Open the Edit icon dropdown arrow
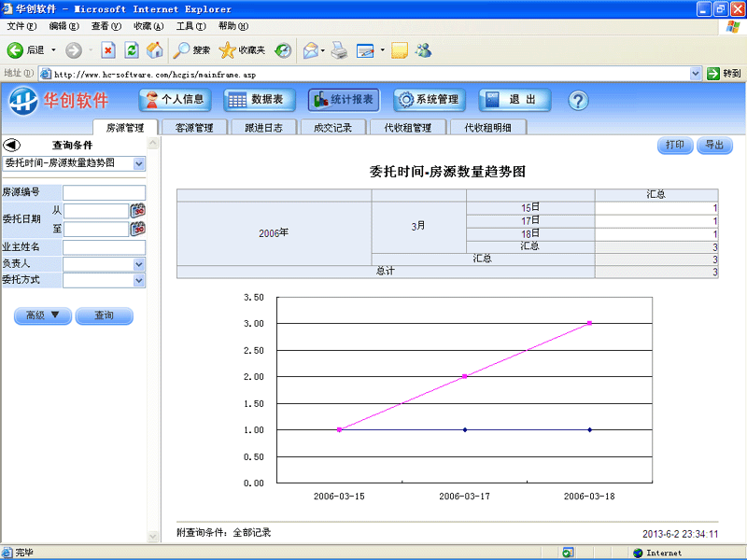Viewport: 747px width, 560px height. (382, 50)
